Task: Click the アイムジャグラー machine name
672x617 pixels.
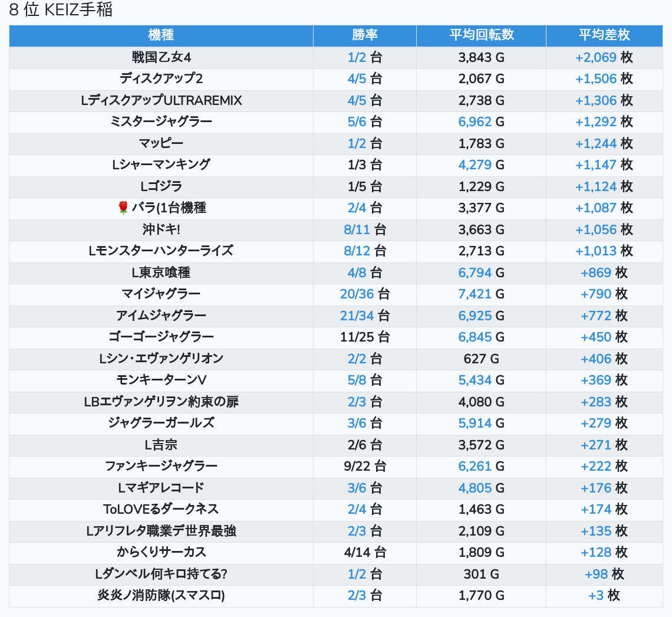Action: coord(161,316)
